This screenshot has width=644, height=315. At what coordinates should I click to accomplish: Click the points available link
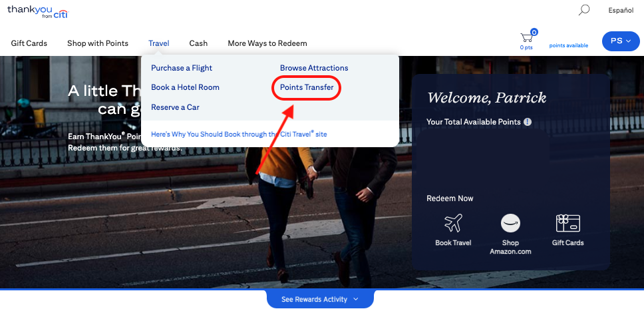click(568, 46)
